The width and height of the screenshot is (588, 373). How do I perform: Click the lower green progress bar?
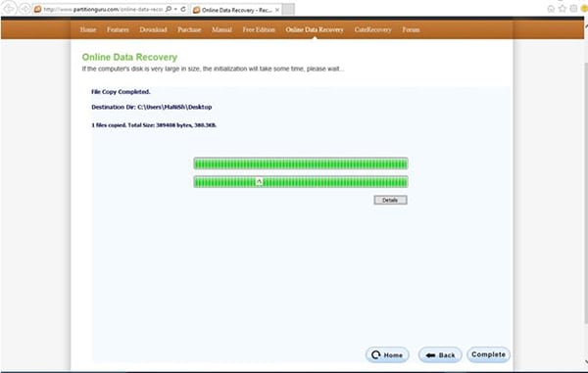(x=301, y=182)
